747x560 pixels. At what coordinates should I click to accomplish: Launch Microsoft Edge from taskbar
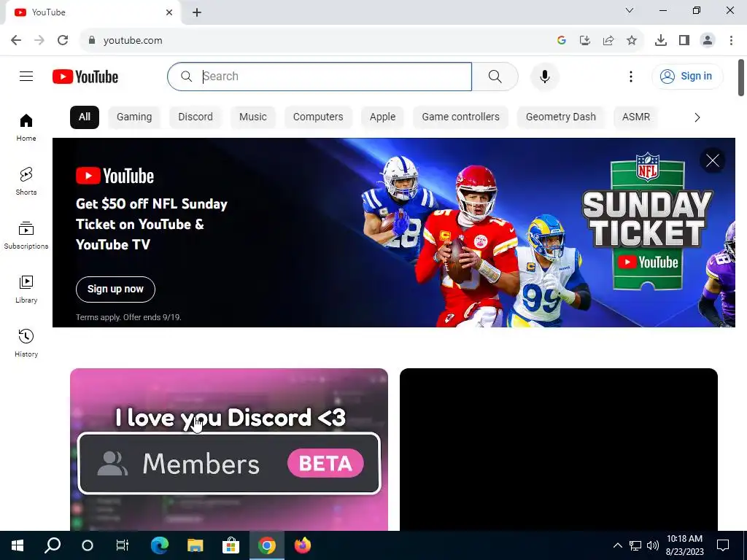point(160,545)
